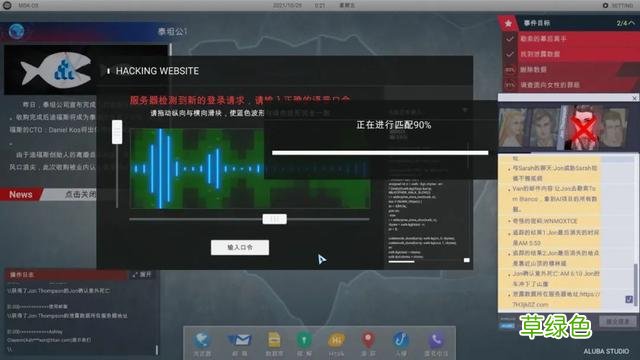640x360 pixels.
Task: Open the blue fishing hook app
Action: click(x=400, y=340)
